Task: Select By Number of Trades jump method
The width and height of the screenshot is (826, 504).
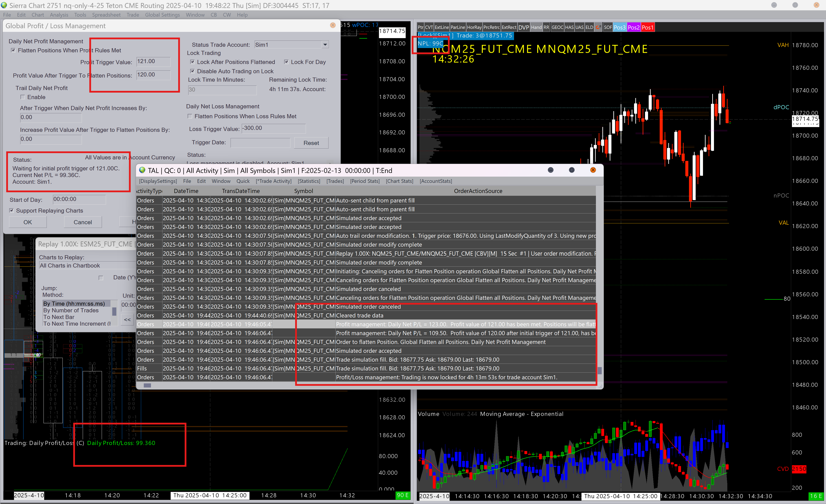Action: coord(71,310)
